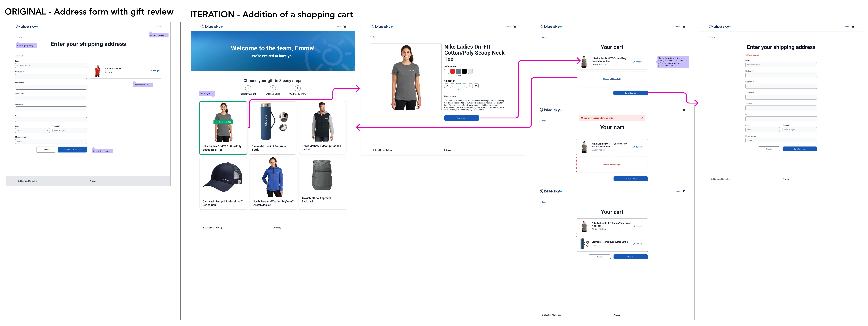Select size L option
The height and width of the screenshot is (326, 868).
[464, 86]
